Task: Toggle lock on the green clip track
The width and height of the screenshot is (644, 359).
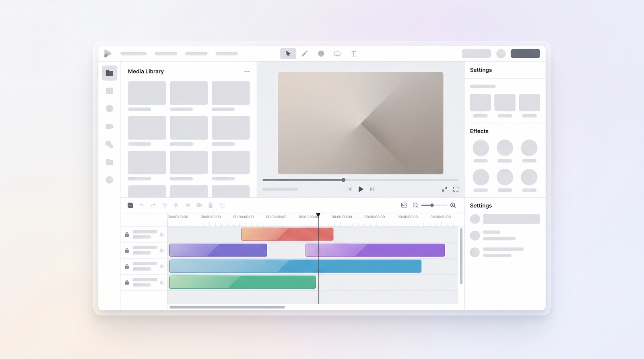Action: (127, 283)
